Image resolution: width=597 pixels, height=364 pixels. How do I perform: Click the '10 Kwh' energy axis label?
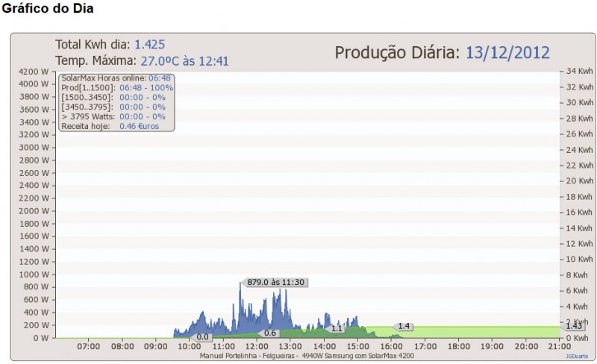pos(580,260)
